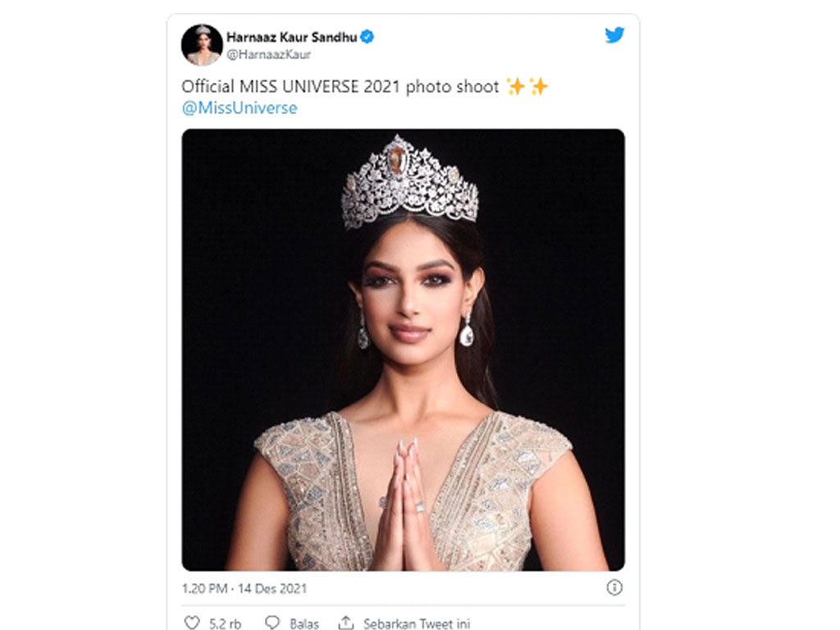
Task: Click the sparkle emojis in tweet text
Action: point(527,86)
